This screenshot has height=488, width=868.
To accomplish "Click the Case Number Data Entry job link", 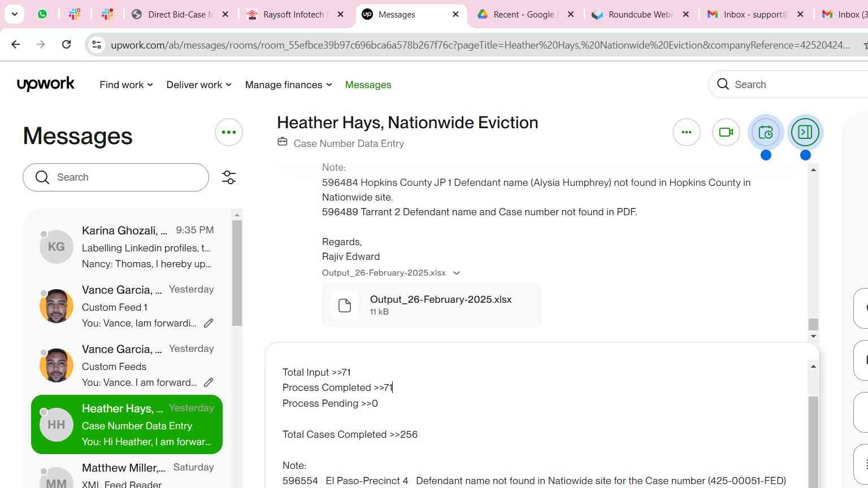I will click(349, 143).
